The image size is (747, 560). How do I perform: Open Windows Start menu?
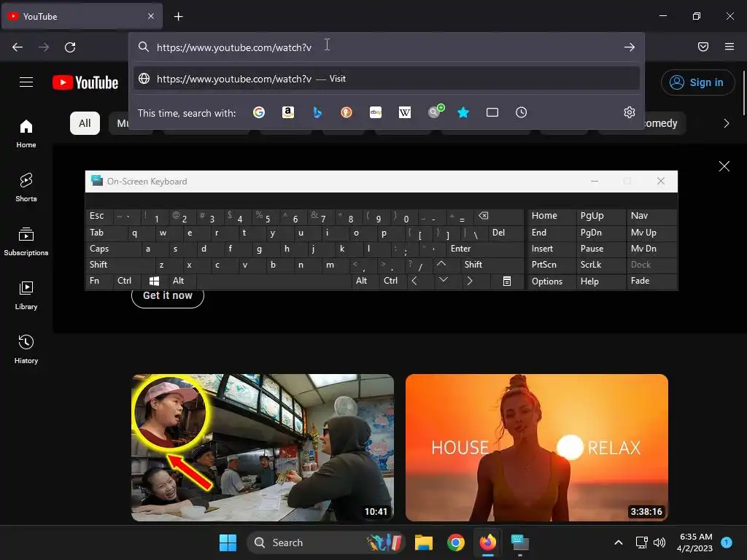(x=228, y=542)
